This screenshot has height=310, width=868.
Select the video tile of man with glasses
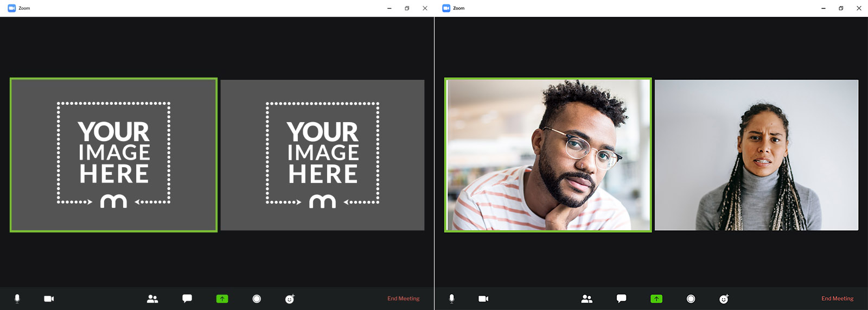[548, 155]
